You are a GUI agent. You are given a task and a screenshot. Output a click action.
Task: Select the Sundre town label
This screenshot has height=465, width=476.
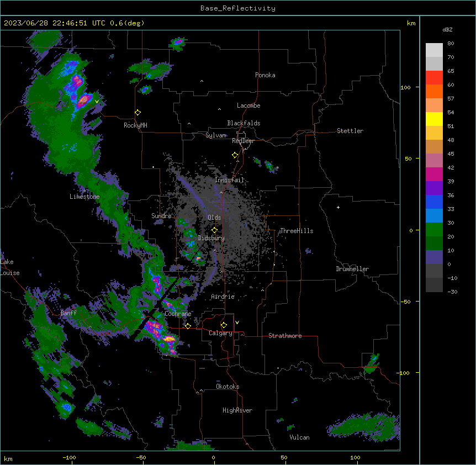[x=161, y=216]
